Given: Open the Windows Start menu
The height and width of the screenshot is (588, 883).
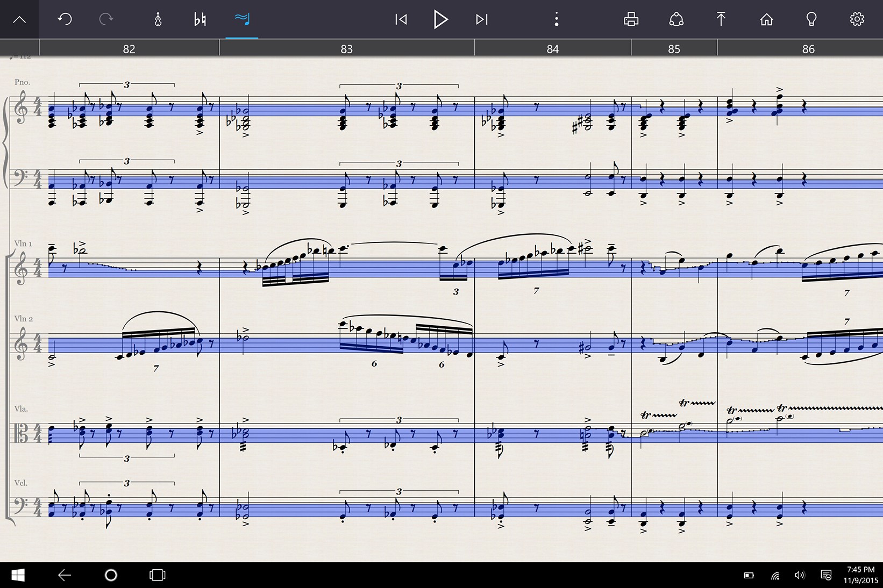Looking at the screenshot, I should click(18, 575).
